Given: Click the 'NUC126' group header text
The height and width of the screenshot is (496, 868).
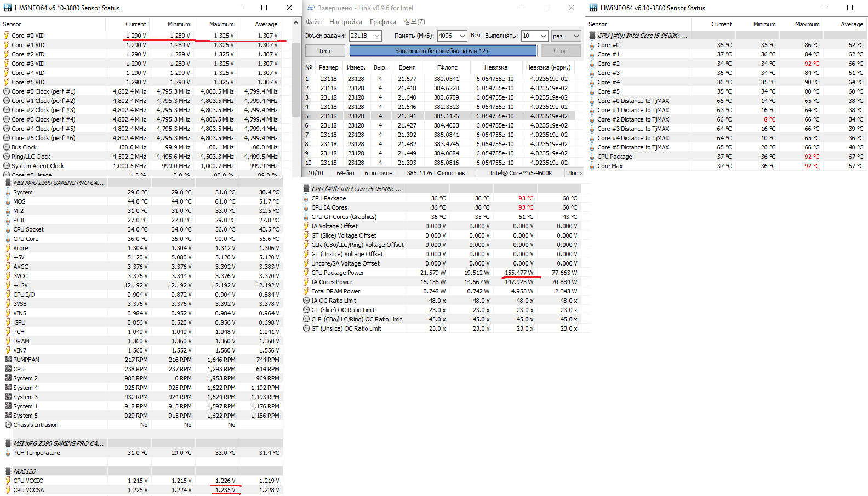Looking at the screenshot, I should point(25,471).
